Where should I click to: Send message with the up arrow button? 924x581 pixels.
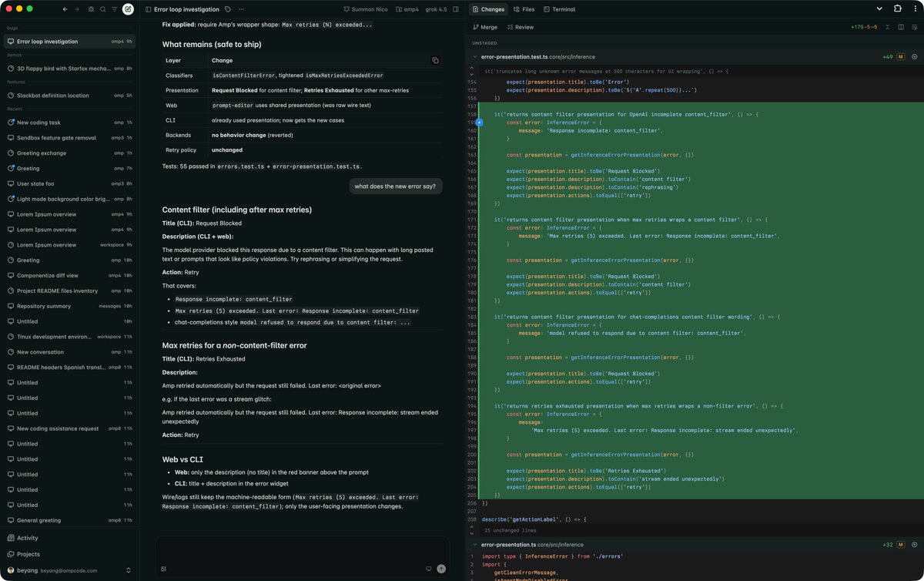pyautogui.click(x=441, y=569)
